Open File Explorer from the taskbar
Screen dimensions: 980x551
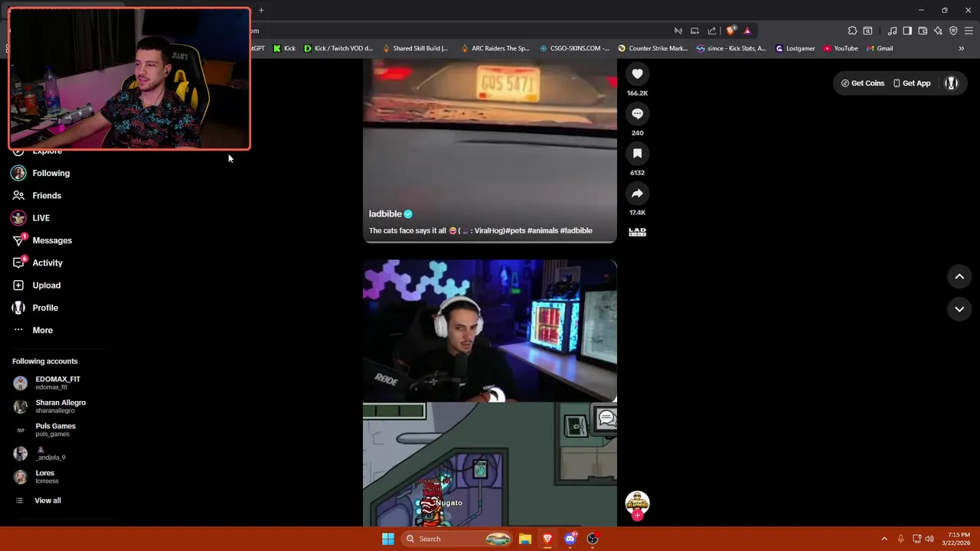524,539
